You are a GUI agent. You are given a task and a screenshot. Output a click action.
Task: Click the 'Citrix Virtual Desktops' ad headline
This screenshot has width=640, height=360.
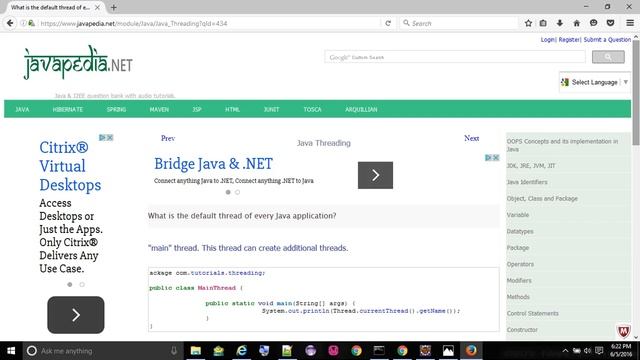point(70,166)
